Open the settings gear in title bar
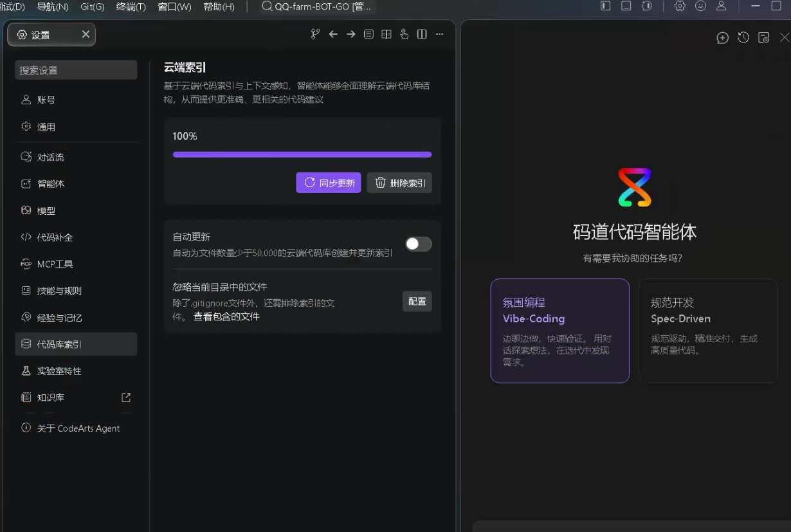 point(680,6)
